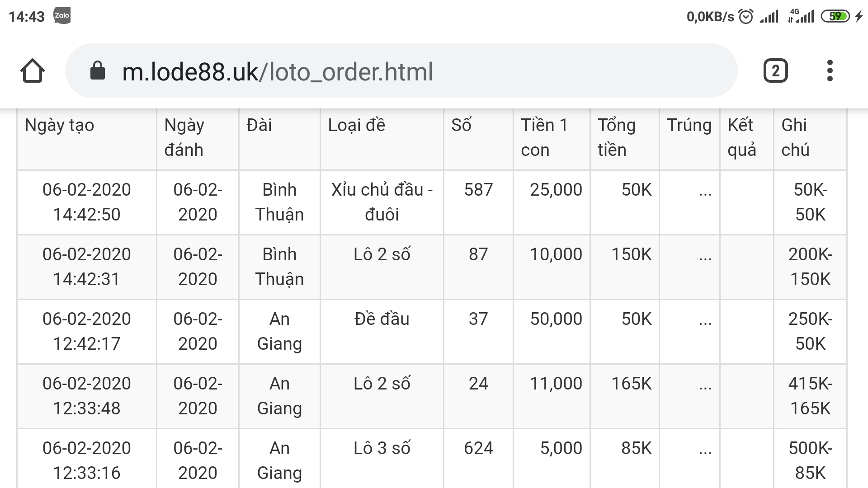Click the 500K-85K note cell
Screen dimensions: 868x488
810,460
